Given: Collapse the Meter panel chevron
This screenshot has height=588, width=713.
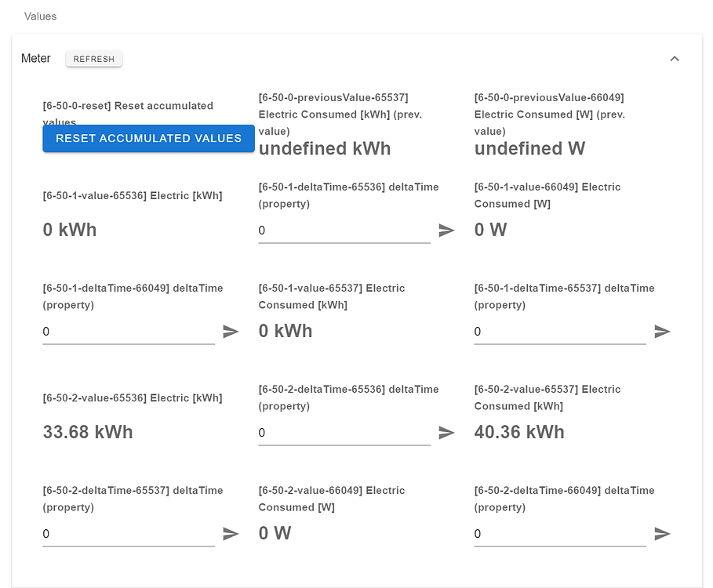Looking at the screenshot, I should coord(675,59).
